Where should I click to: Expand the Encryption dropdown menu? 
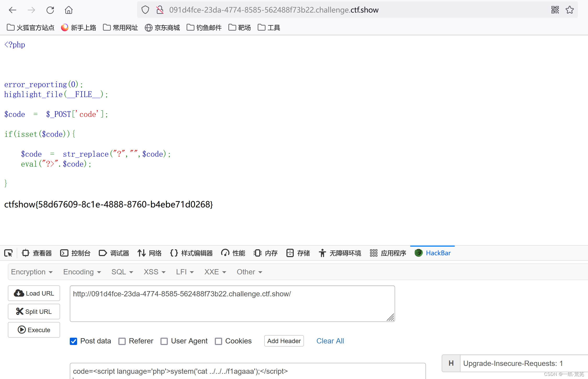tap(32, 272)
